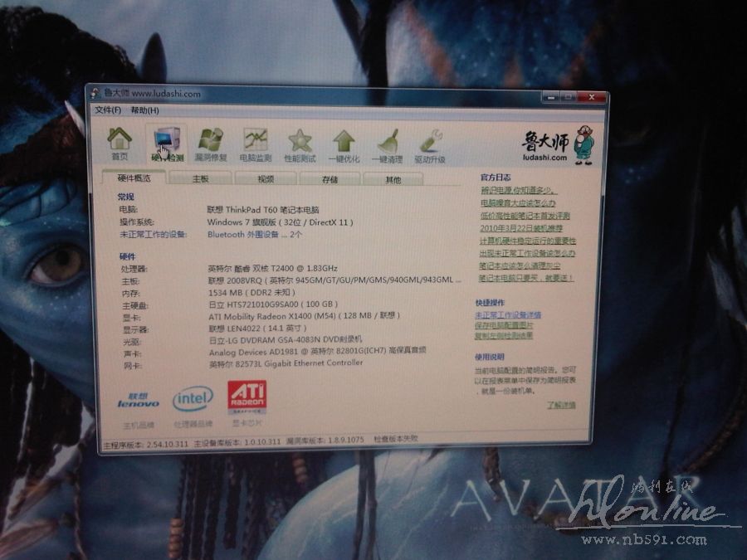Open the 电脑监测 monitoring chart icon
The image size is (747, 560).
[x=256, y=145]
